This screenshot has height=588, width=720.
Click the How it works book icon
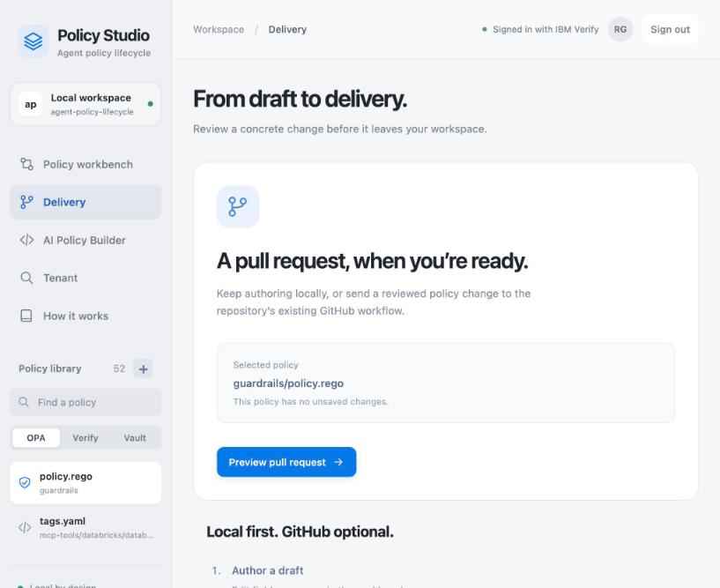pyautogui.click(x=26, y=316)
